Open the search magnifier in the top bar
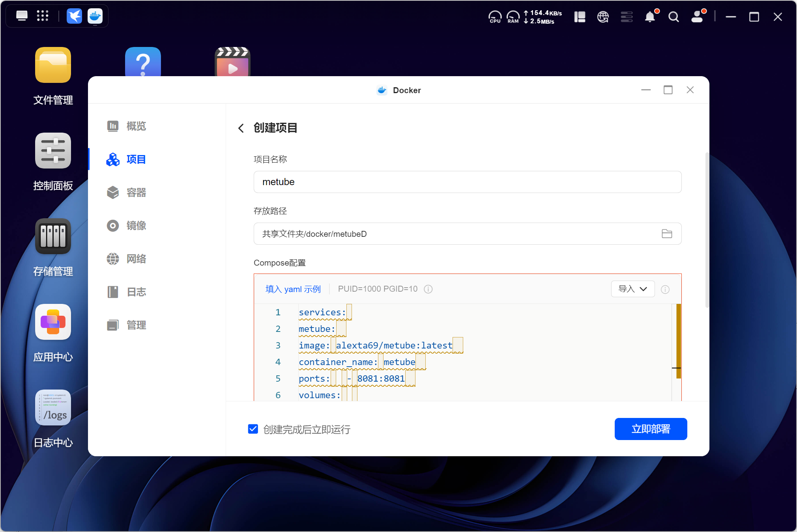The height and width of the screenshot is (532, 797). [674, 17]
